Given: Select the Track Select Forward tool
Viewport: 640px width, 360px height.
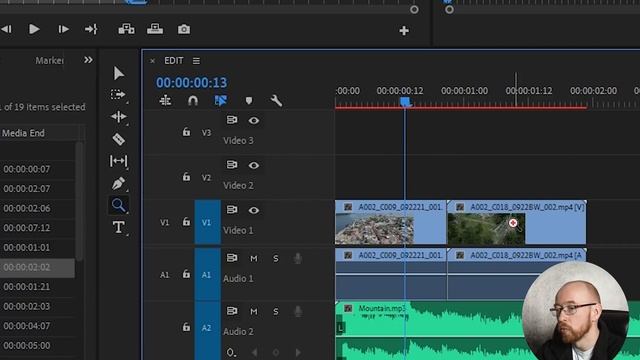Looking at the screenshot, I should (x=118, y=95).
